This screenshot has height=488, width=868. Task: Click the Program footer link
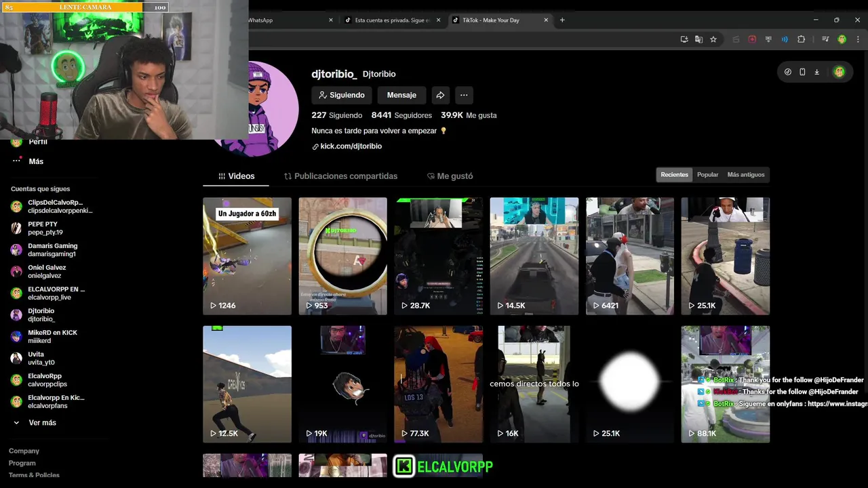coord(22,464)
